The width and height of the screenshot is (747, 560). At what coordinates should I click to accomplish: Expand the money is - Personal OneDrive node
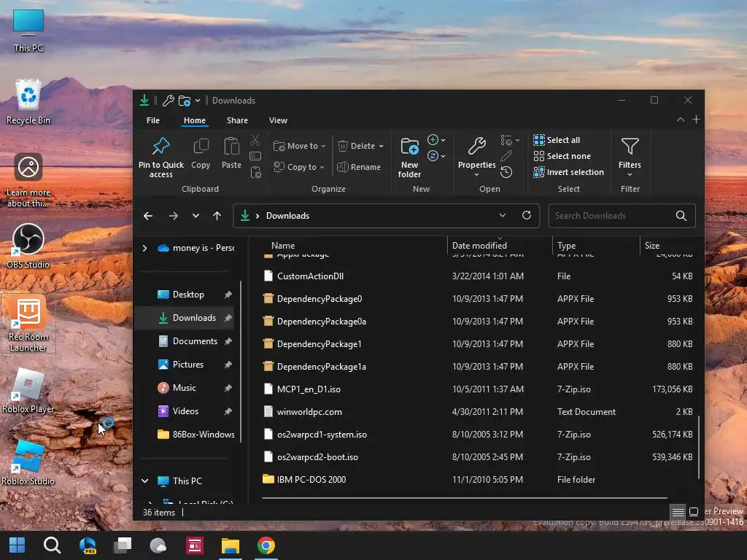pyautogui.click(x=145, y=248)
